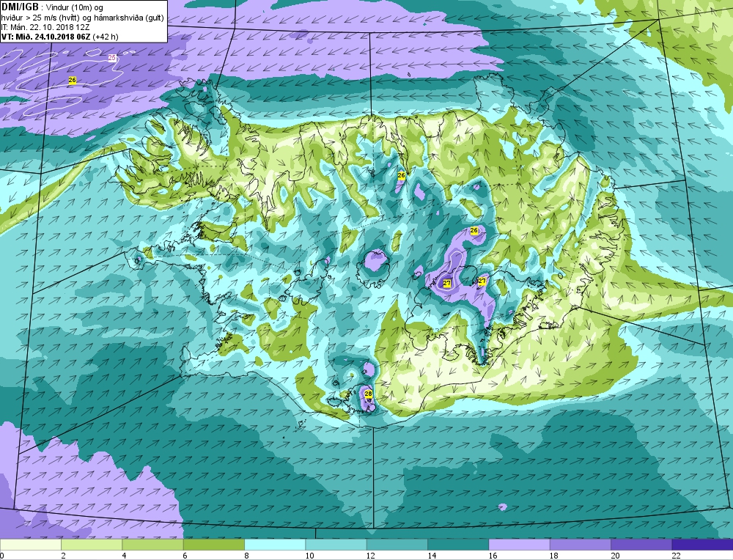
Task: Pick the 8–10 m/s light cyan legend swatch
Action: [x=275, y=545]
